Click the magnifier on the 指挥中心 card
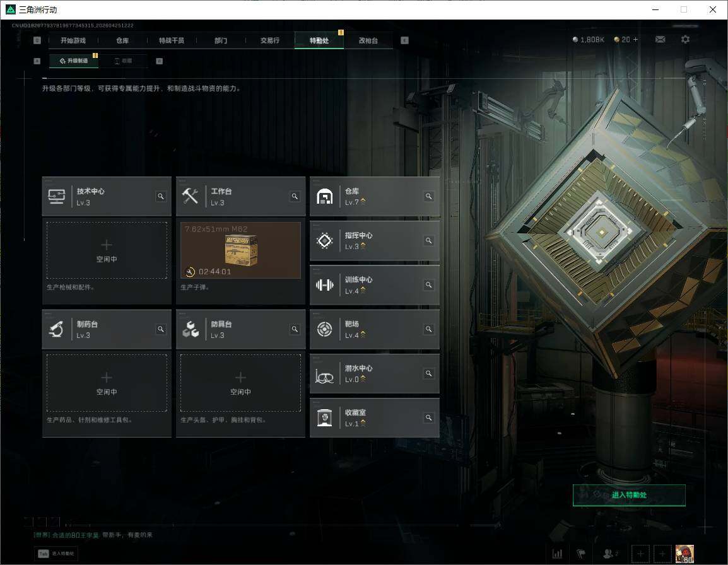Screen dimensions: 728x565 (428, 240)
